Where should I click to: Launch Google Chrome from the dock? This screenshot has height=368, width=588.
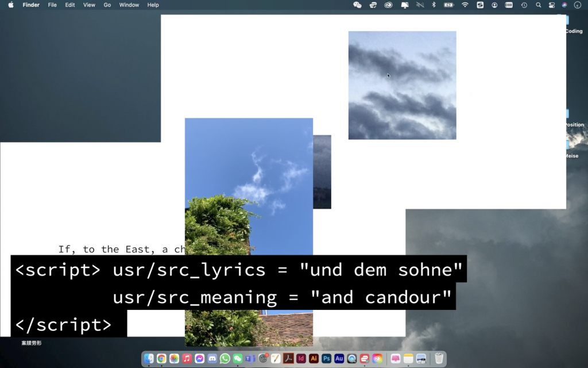tap(161, 359)
